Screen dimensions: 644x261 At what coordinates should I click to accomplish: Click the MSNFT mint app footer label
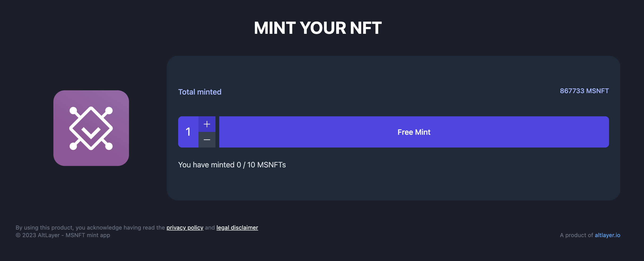(88, 235)
